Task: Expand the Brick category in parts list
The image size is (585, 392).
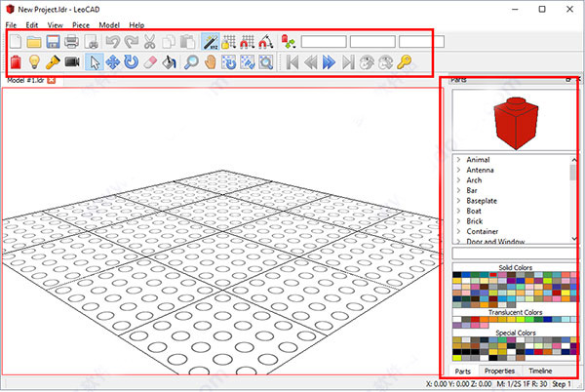Action: point(476,221)
